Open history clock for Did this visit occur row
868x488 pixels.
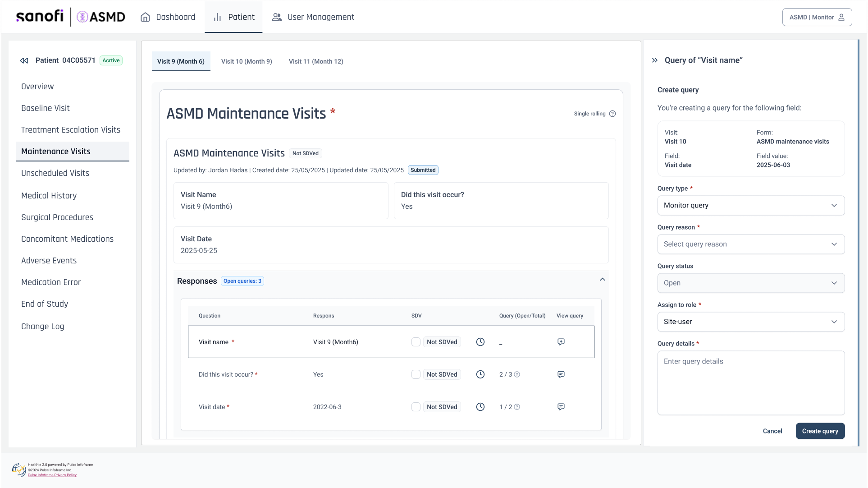[x=480, y=374]
